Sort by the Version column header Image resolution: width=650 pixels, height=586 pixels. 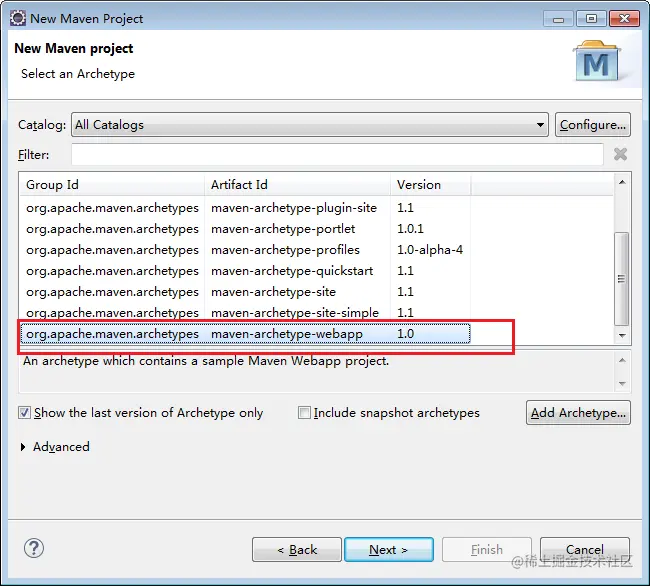coord(430,184)
